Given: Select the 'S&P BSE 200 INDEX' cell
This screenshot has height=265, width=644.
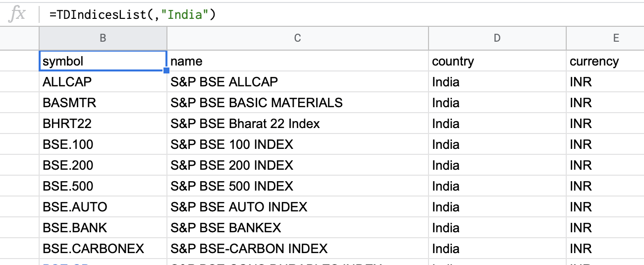Looking at the screenshot, I should [298, 165].
